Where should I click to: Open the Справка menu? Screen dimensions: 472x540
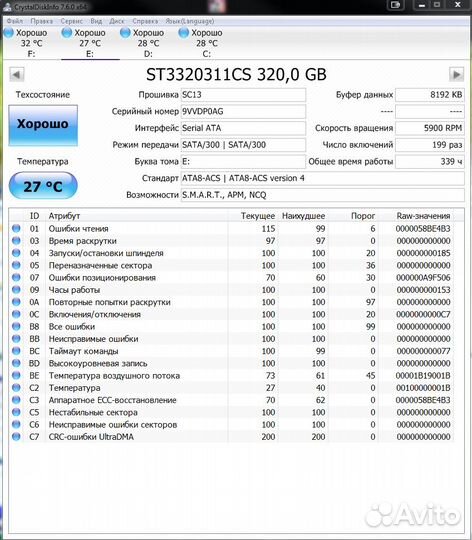(x=145, y=21)
